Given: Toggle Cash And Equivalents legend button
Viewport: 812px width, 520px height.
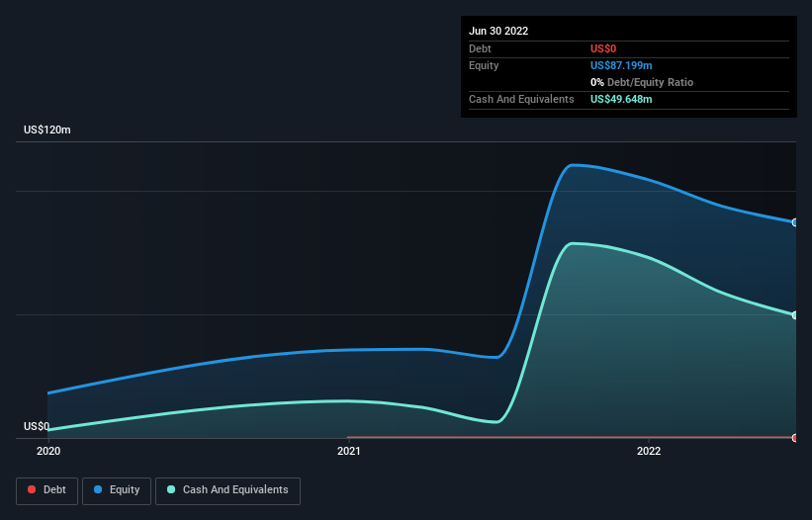Looking at the screenshot, I should click(227, 491).
